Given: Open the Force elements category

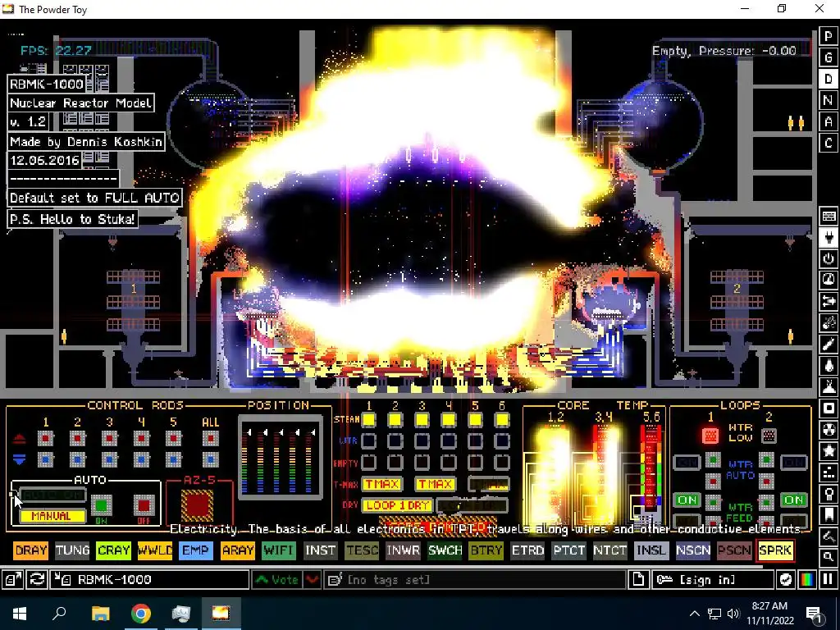Looking at the screenshot, I should [829, 302].
